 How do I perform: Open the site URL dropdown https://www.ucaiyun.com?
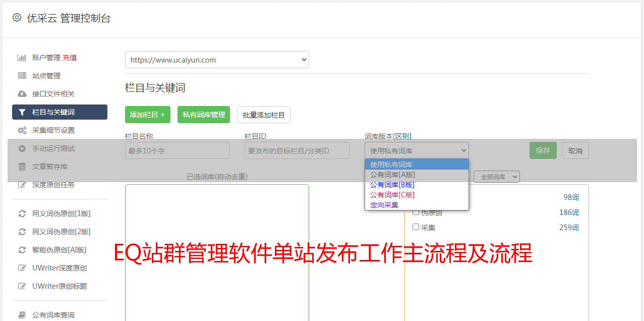[x=217, y=60]
